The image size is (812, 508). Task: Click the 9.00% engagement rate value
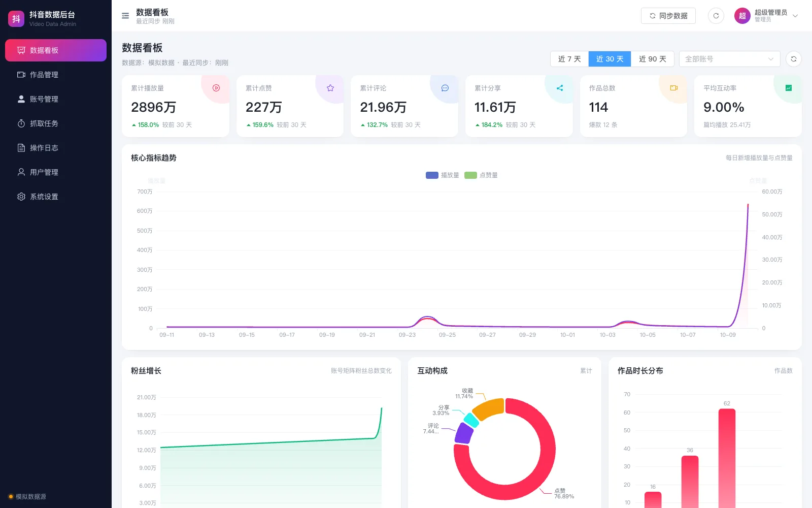click(724, 107)
